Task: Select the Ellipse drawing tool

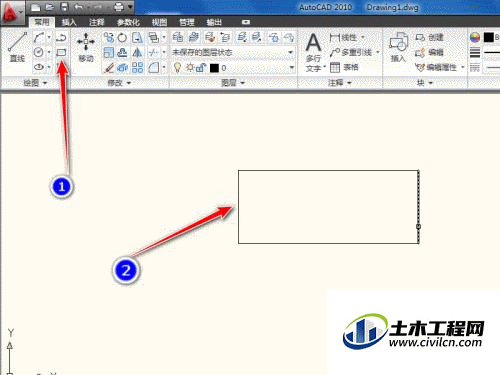Action: tap(39, 67)
